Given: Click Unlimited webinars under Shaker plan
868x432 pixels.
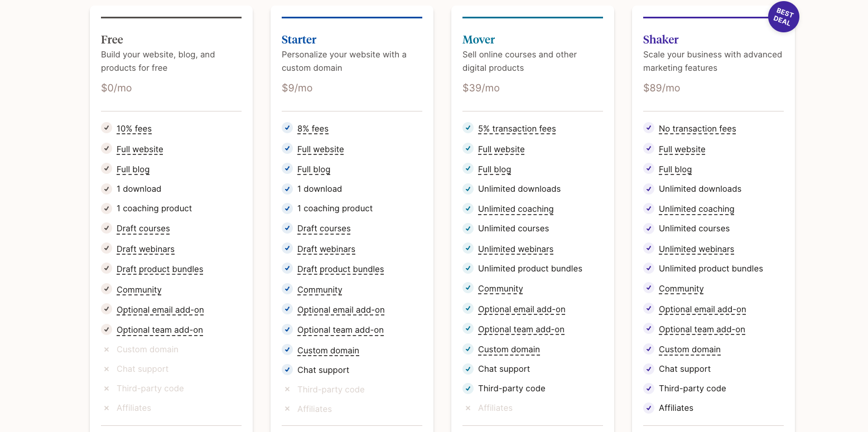Looking at the screenshot, I should [696, 249].
